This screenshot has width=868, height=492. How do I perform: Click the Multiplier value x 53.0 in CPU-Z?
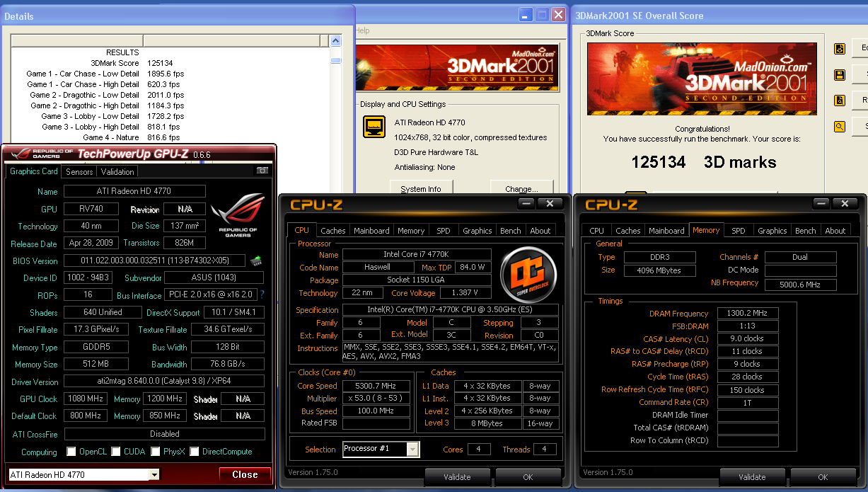tap(376, 399)
